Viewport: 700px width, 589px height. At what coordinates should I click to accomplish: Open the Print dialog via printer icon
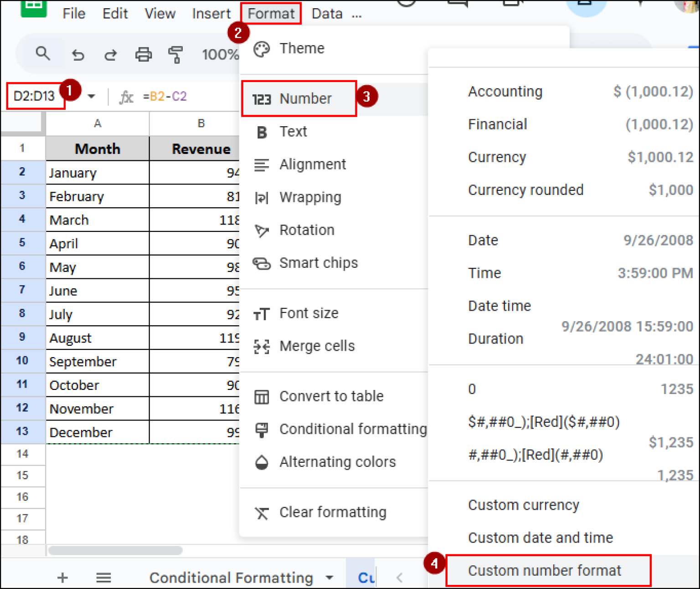point(143,54)
